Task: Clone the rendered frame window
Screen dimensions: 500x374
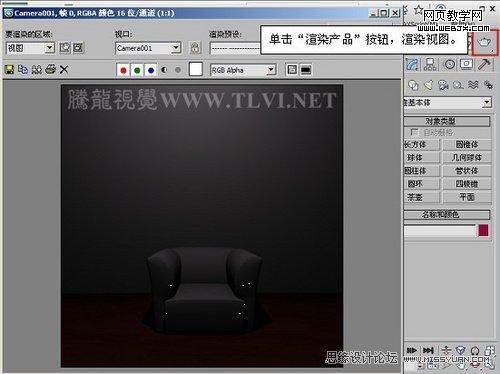Action: click(37, 69)
